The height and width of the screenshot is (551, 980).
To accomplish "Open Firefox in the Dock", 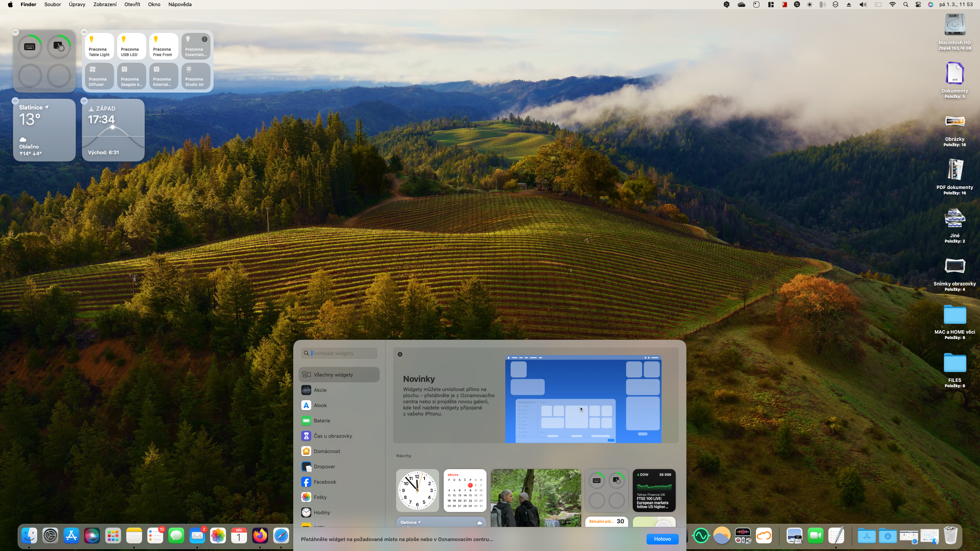I will click(260, 536).
